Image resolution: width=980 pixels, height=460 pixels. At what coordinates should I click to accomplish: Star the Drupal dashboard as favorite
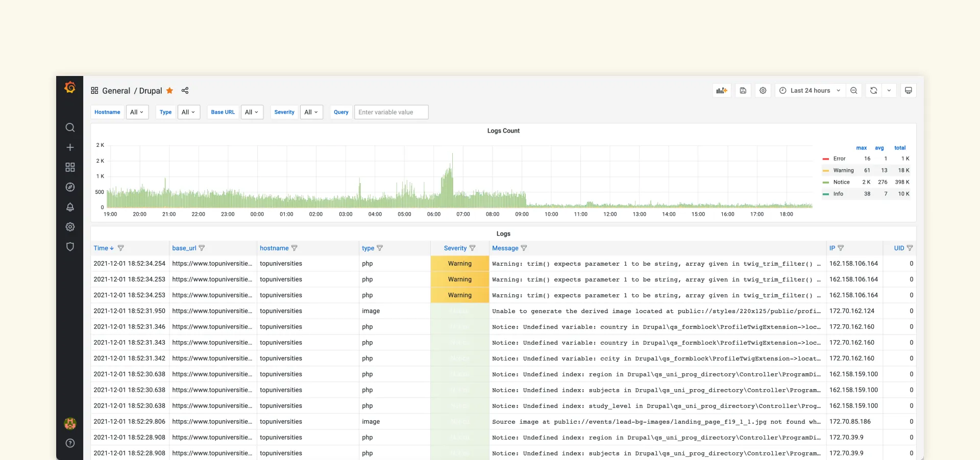169,90
